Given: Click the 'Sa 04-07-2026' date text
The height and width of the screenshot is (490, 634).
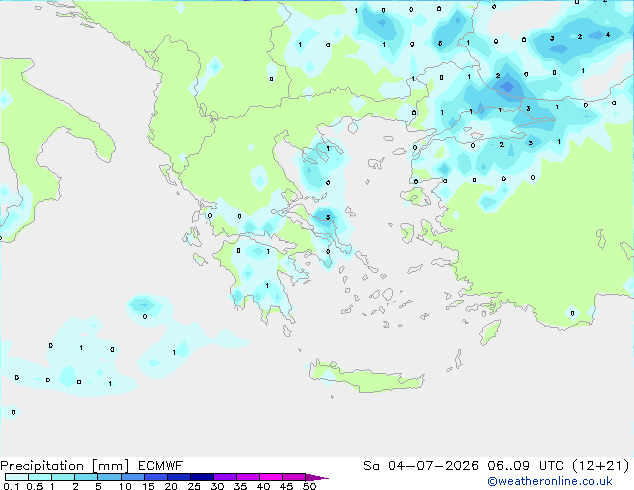Looking at the screenshot, I should (421, 466).
